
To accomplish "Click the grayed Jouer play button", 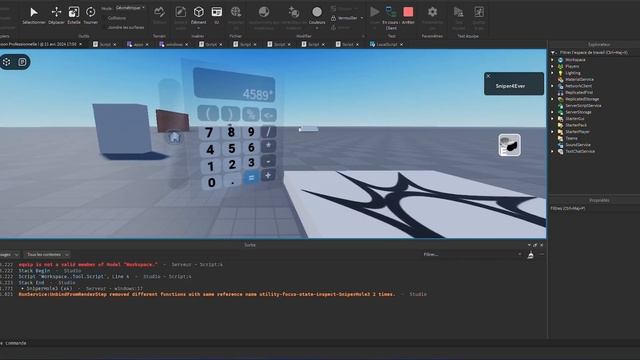I will pos(374,16).
